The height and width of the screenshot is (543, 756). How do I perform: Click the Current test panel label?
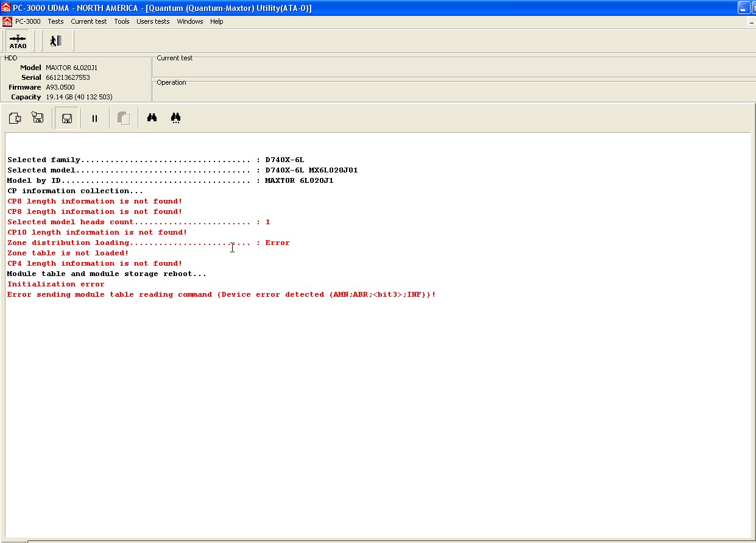[x=175, y=58]
